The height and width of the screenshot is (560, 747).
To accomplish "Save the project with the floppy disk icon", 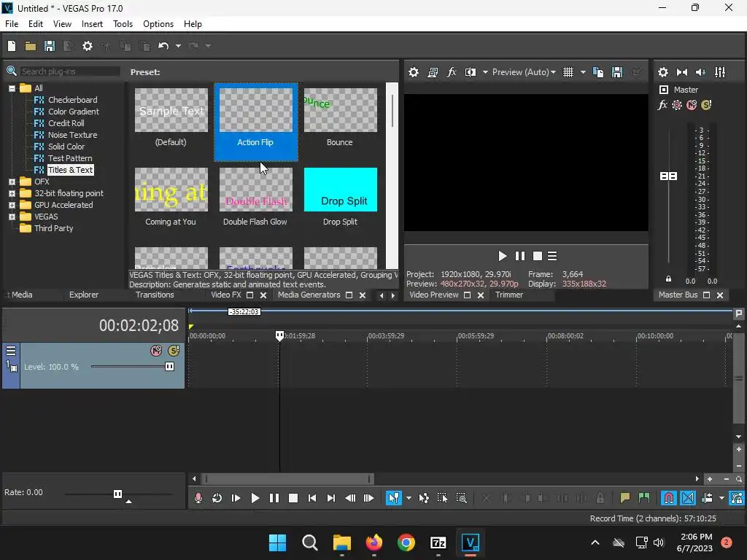I will click(50, 46).
